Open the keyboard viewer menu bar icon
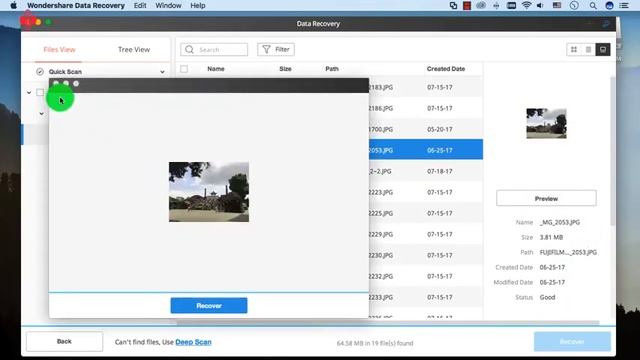 511,6
